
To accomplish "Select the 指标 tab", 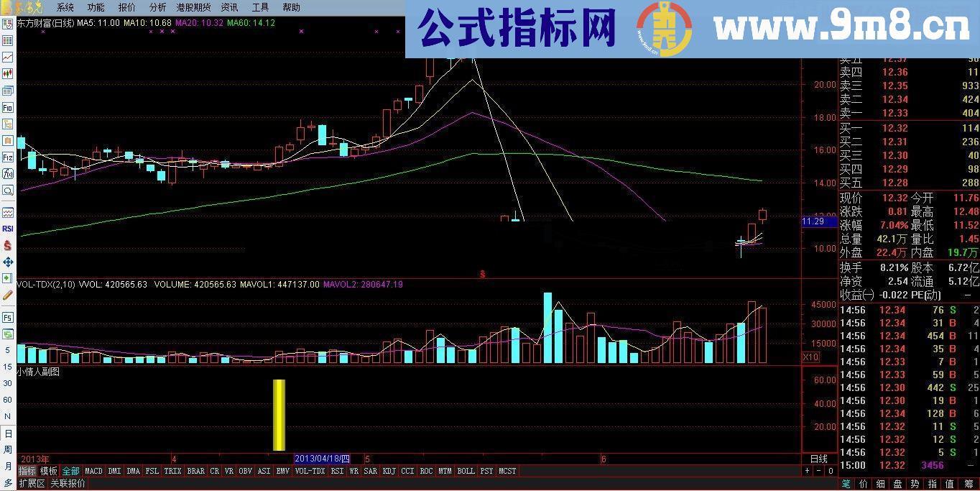I will (x=27, y=471).
